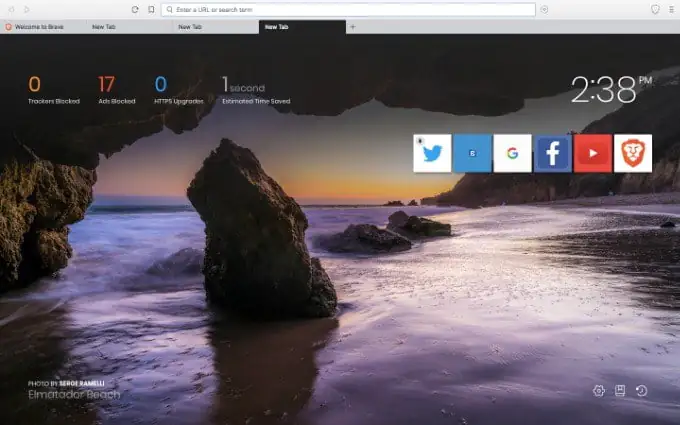This screenshot has height=425, width=680.
Task: Focus the URL or search term field
Action: (348, 10)
